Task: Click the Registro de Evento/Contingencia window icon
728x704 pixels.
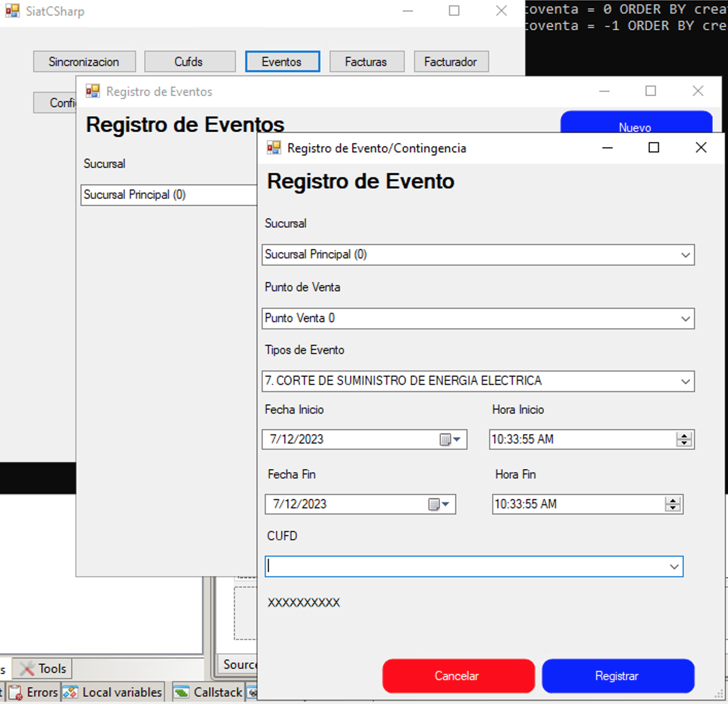Action: [x=274, y=148]
